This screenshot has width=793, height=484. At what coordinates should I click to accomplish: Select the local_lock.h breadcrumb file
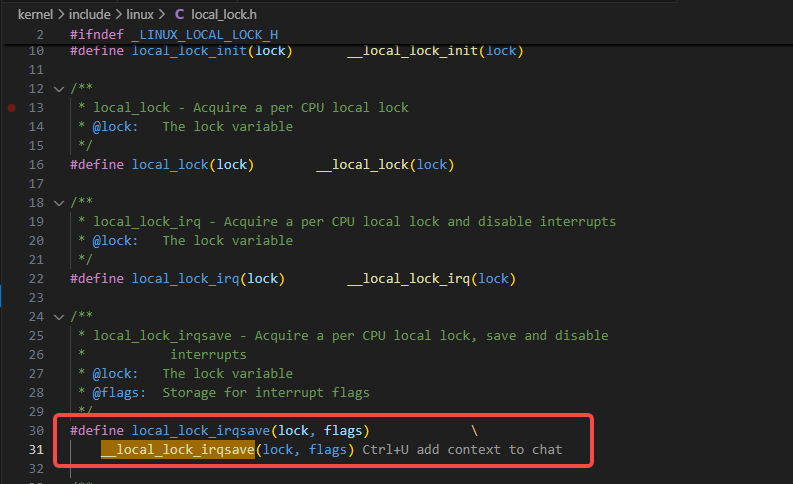pyautogui.click(x=224, y=15)
